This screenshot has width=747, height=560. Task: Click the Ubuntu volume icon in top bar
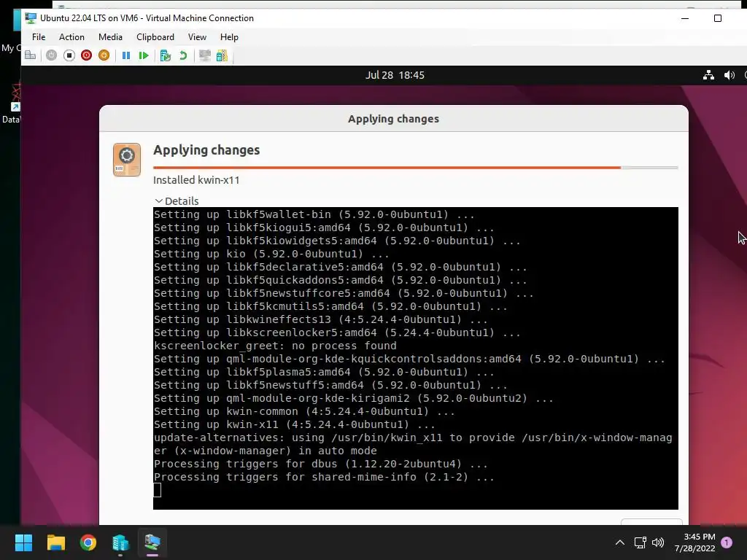pyautogui.click(x=729, y=75)
